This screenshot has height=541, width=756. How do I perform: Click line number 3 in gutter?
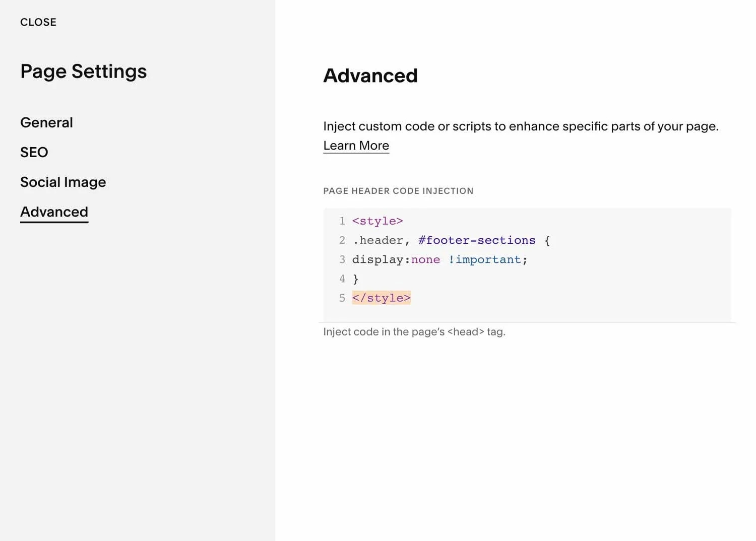click(342, 259)
